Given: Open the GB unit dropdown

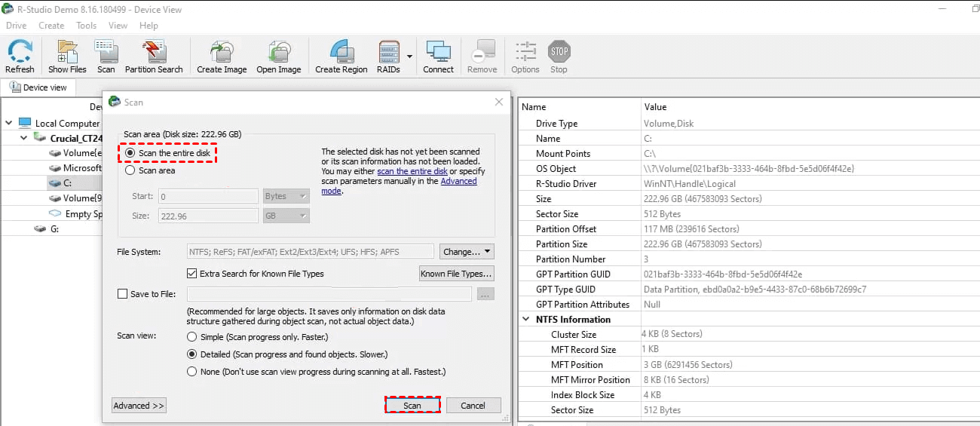Looking at the screenshot, I should pos(286,216).
